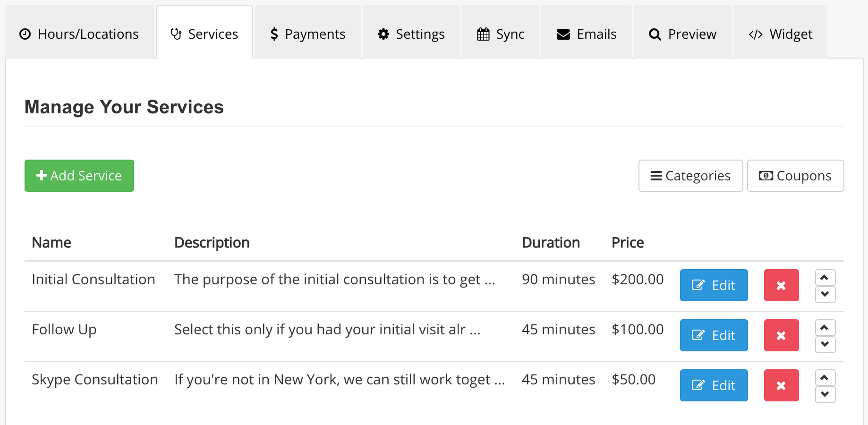The image size is (868, 425).
Task: Edit the Follow Up service
Action: [714, 335]
